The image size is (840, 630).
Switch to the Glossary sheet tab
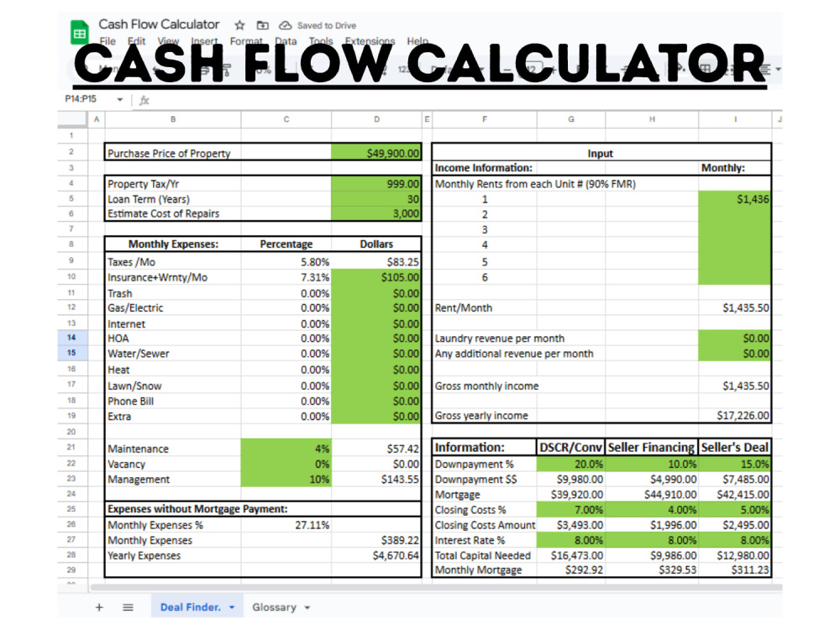pyautogui.click(x=275, y=607)
